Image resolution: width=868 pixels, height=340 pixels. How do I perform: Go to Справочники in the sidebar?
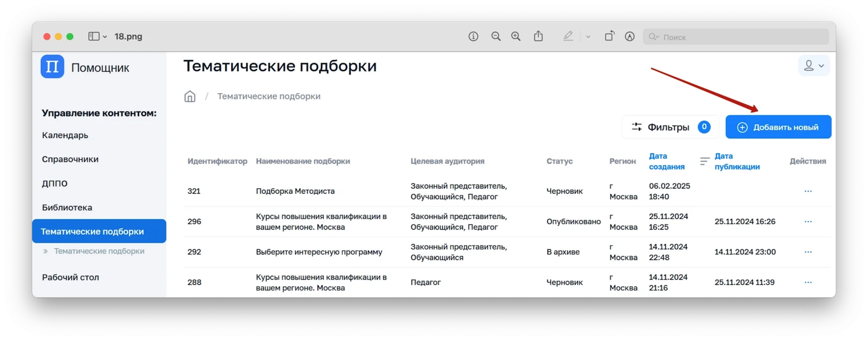pos(70,159)
